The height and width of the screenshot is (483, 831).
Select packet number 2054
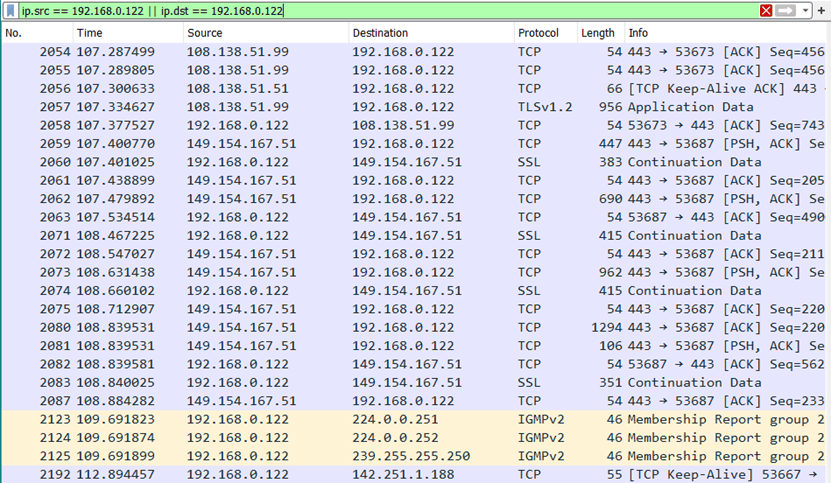[x=416, y=52]
